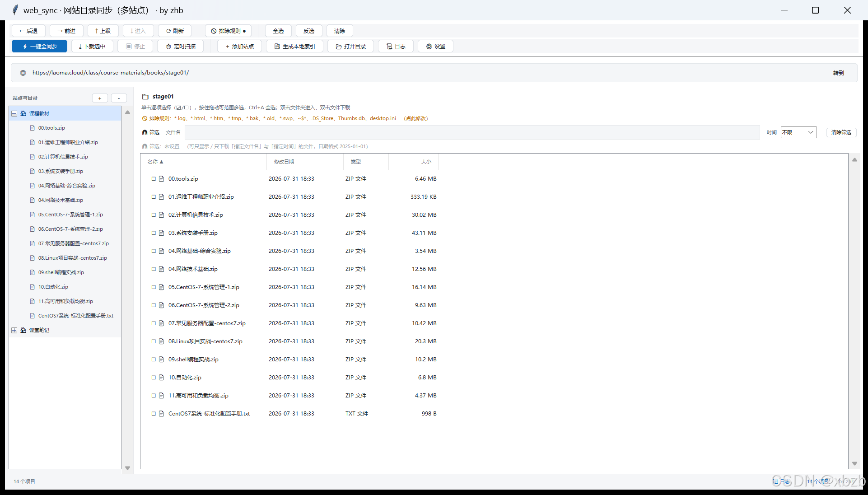Screen dimensions: 868x495
Task: Click the 刷新 refresh button
Action: [175, 31]
